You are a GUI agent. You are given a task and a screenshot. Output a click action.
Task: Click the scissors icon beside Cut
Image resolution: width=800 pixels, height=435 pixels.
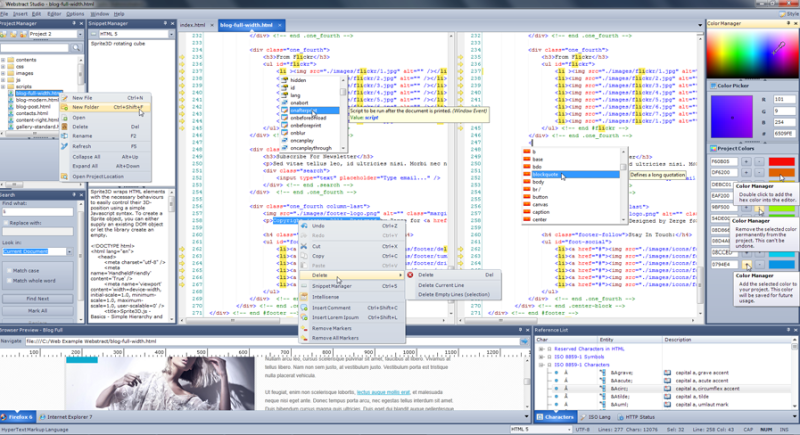tap(304, 246)
